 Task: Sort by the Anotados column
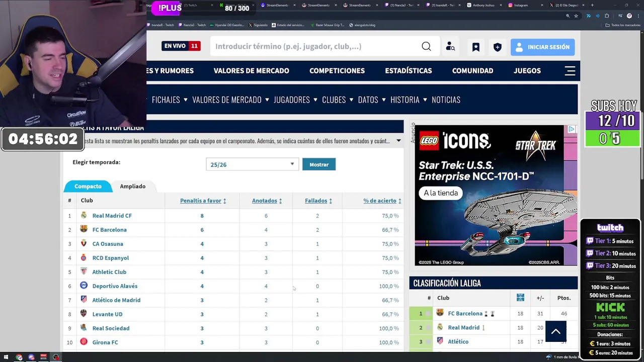(267, 201)
